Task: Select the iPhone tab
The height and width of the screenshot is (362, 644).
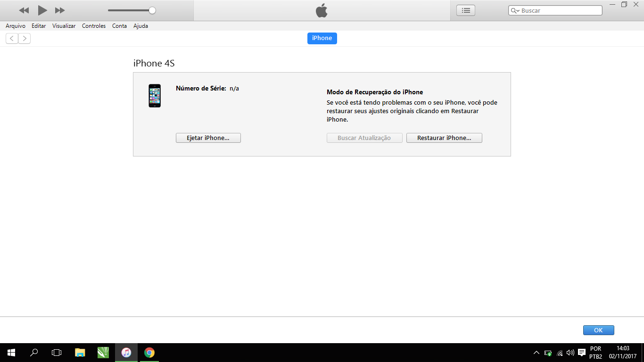Action: point(322,38)
